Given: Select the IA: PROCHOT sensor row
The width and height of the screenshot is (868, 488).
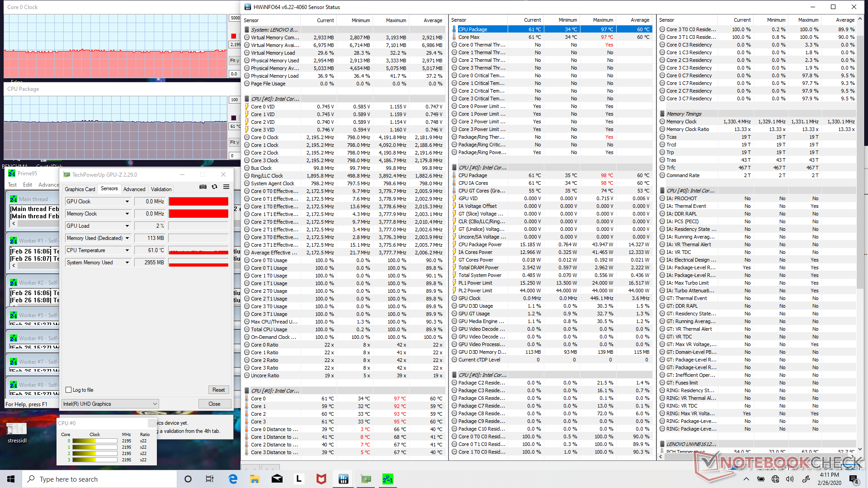Looking at the screenshot, I should [x=757, y=198].
